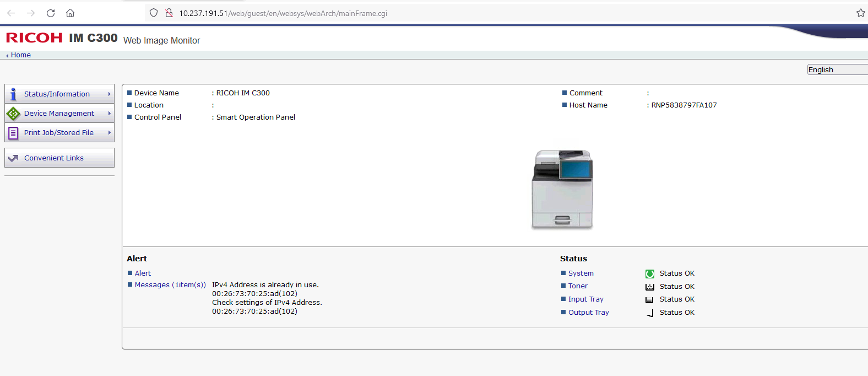Click the Device Name label
The width and height of the screenshot is (868, 376).
point(156,93)
